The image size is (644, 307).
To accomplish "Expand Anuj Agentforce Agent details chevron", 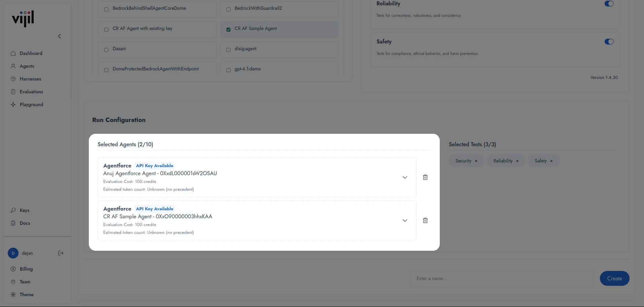I will coord(405,177).
